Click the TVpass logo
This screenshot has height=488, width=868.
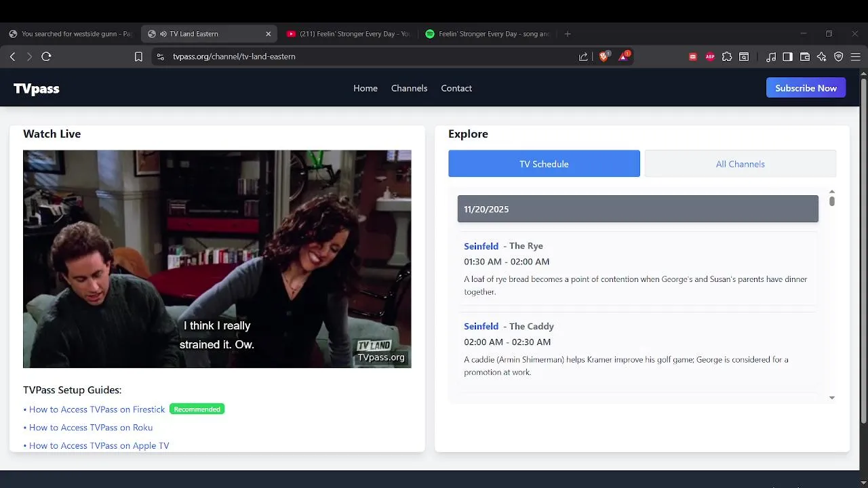point(37,89)
